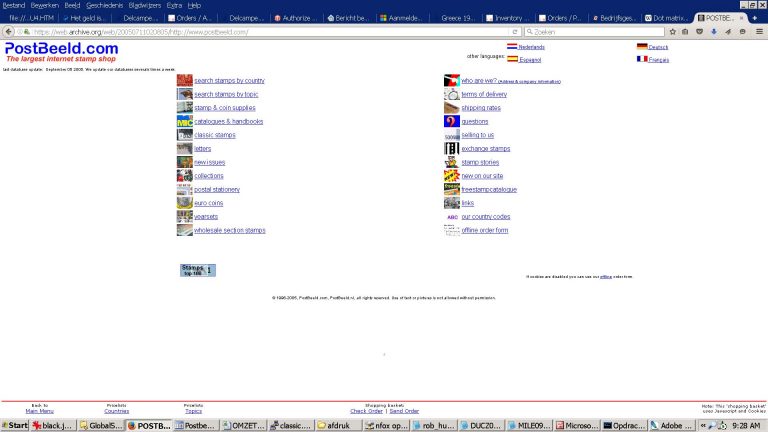Click the Deutsch flag icon
Screen dimensions: 768x432
point(642,47)
